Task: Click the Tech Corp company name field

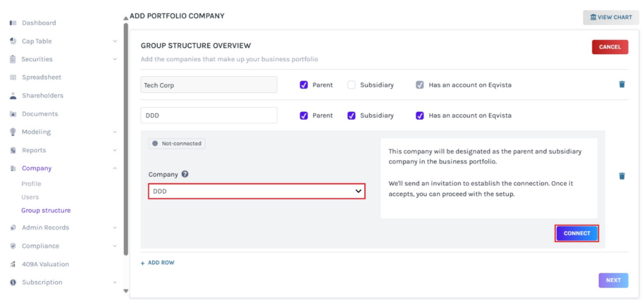Action: [209, 85]
